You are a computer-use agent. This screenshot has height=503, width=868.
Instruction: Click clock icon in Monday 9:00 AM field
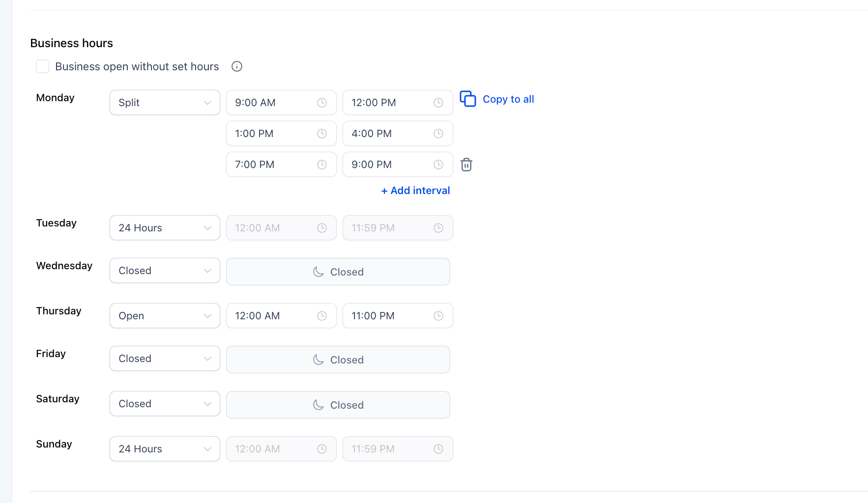pyautogui.click(x=322, y=103)
